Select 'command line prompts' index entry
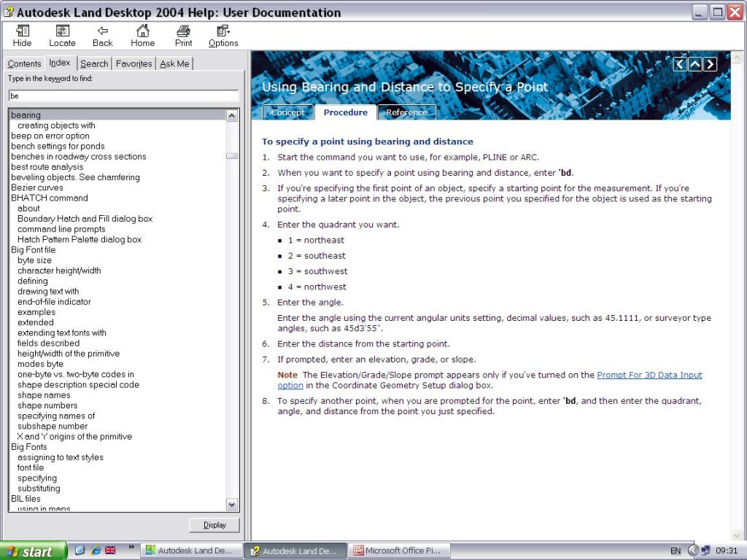This screenshot has width=747, height=560. pos(61,229)
